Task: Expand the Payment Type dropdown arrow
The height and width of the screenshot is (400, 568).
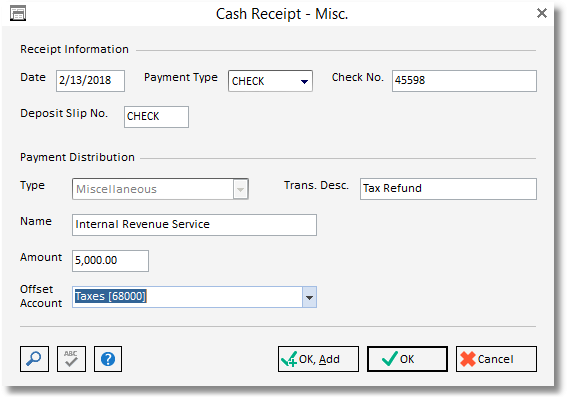Action: 304,81
